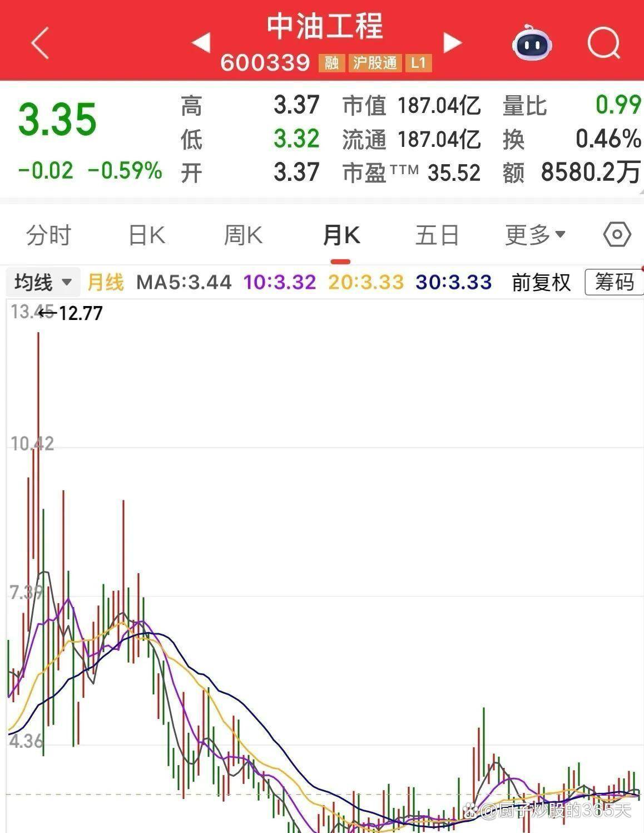Open the 筹码 chip distribution button
The height and width of the screenshot is (833, 644).
[614, 283]
